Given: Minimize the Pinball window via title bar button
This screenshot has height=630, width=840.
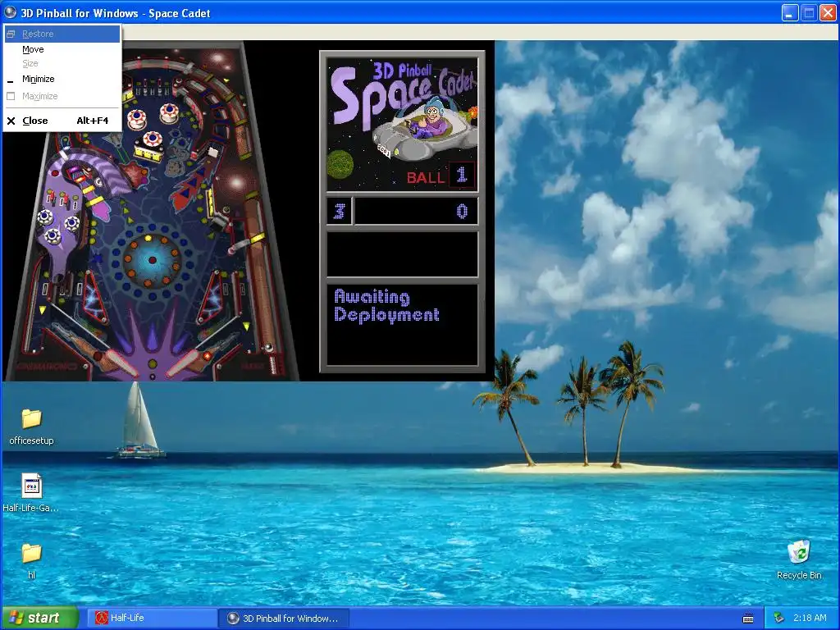Looking at the screenshot, I should click(x=790, y=13).
